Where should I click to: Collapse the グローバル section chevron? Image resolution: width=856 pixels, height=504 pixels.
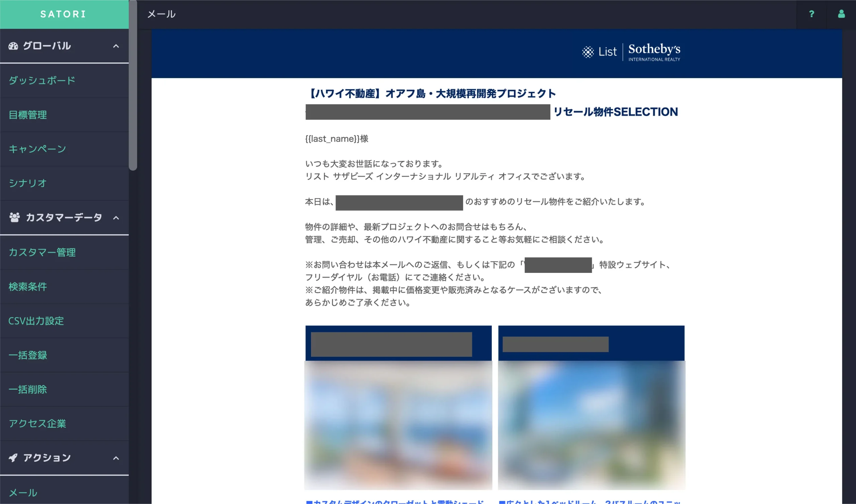pyautogui.click(x=116, y=46)
